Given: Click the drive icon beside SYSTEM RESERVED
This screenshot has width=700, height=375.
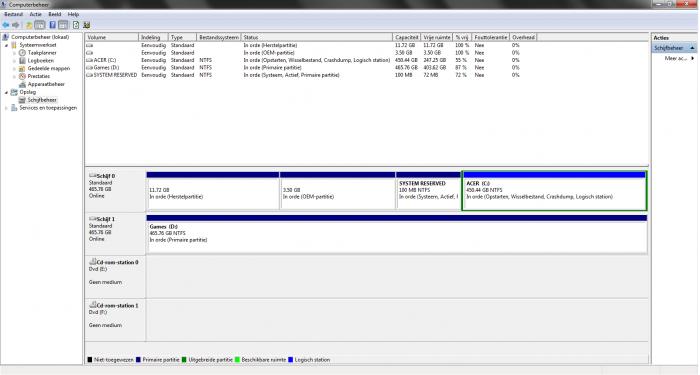Looking at the screenshot, I should point(89,75).
